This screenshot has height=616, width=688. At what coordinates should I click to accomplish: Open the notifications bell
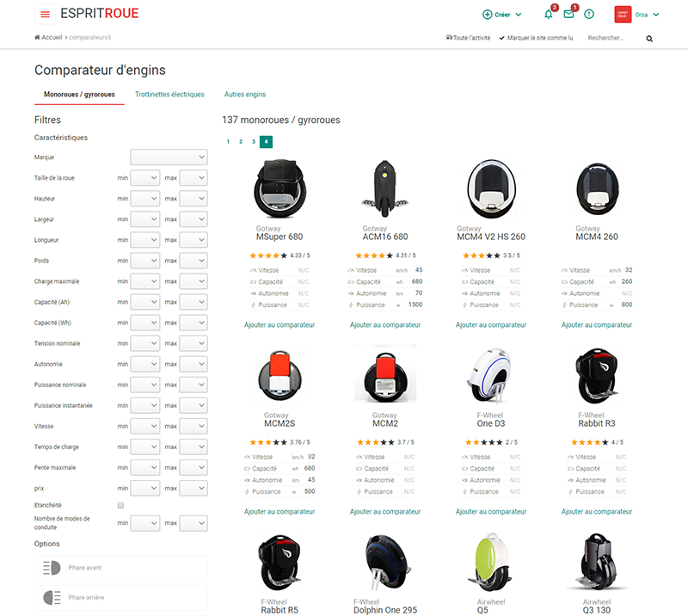549,15
